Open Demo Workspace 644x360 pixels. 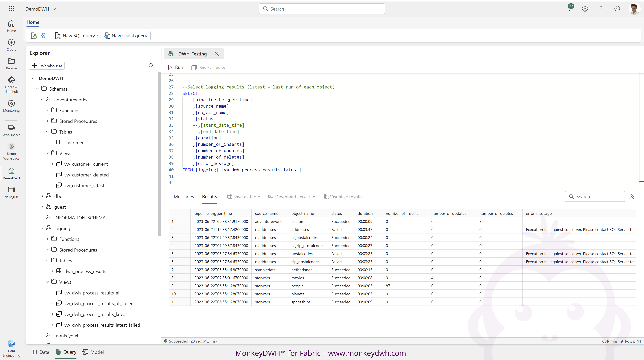pos(11,152)
